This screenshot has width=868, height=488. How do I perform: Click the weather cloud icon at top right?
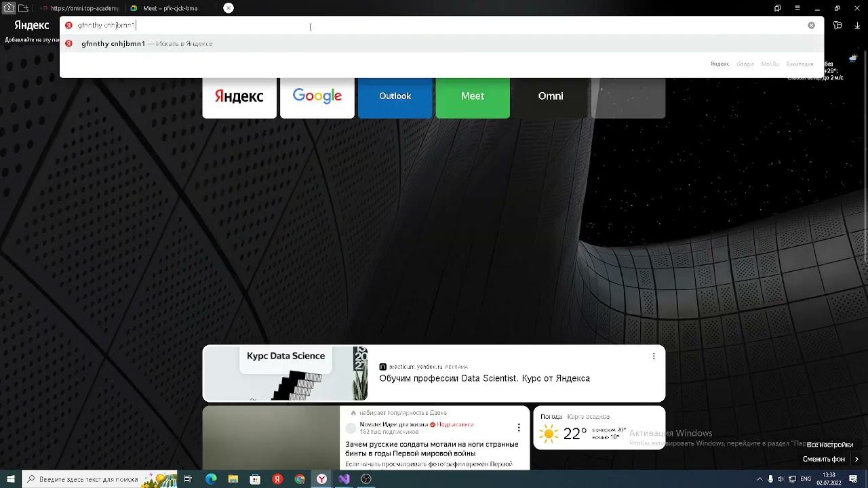pos(852,59)
